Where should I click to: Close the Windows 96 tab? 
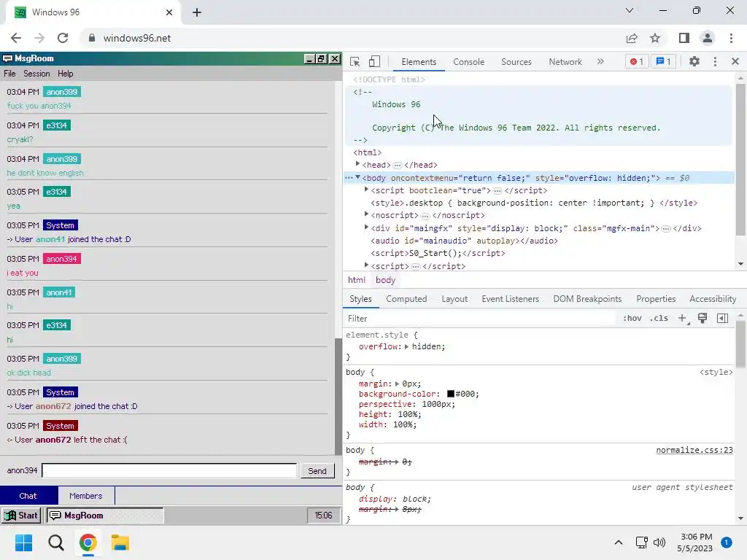pyautogui.click(x=169, y=12)
